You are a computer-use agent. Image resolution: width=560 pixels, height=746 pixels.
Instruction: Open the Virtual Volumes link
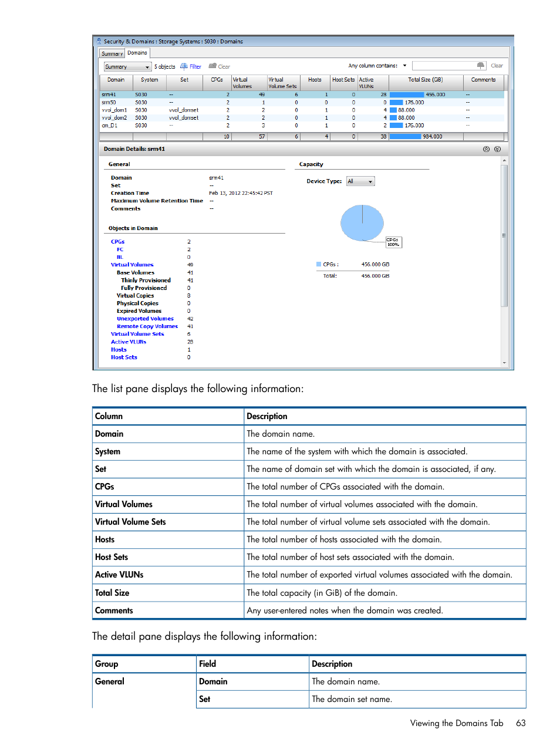pyautogui.click(x=132, y=265)
